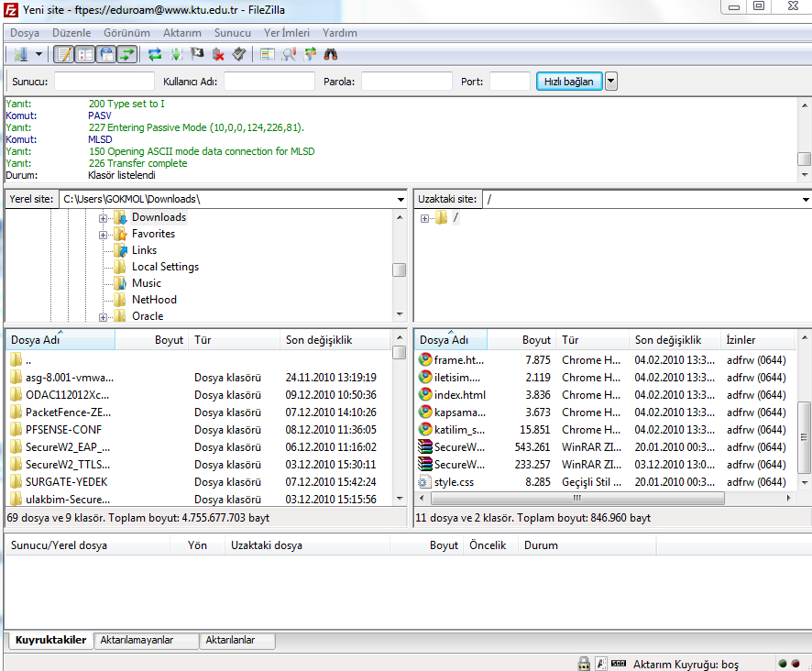Expand the Downloads tree node
Image resolution: width=812 pixels, height=671 pixels.
click(103, 218)
